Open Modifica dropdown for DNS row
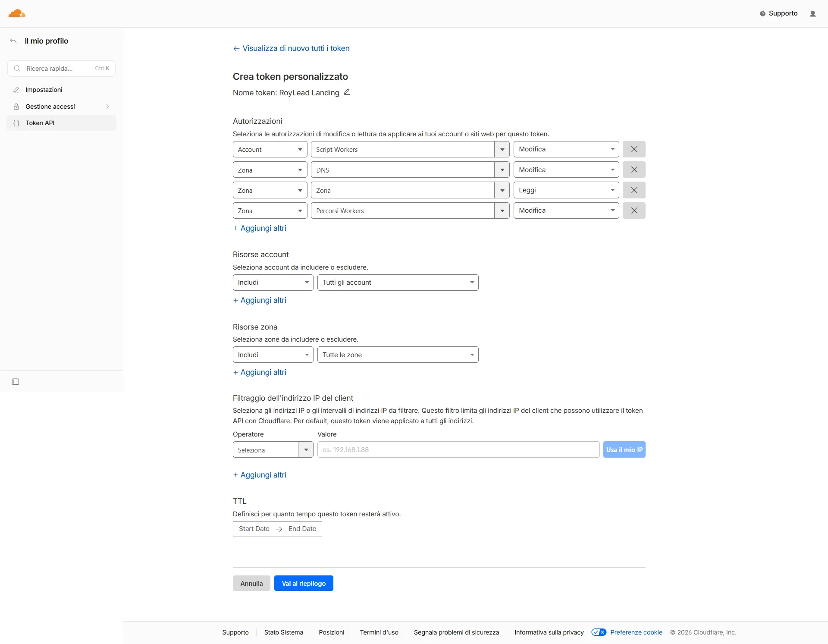The height and width of the screenshot is (644, 828). (566, 170)
